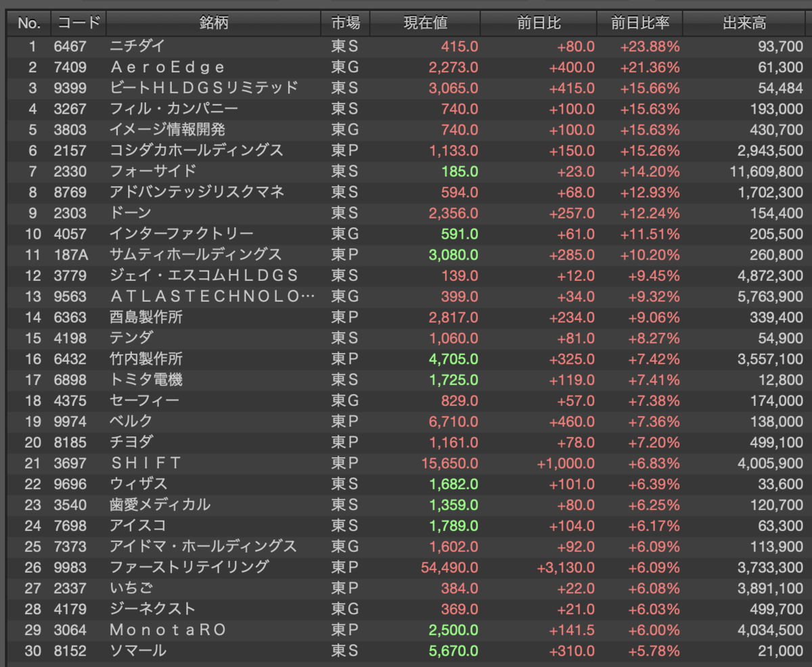Viewport: 812px width, 667px height.
Task: Select the ニチダイ stock name
Action: [137, 47]
